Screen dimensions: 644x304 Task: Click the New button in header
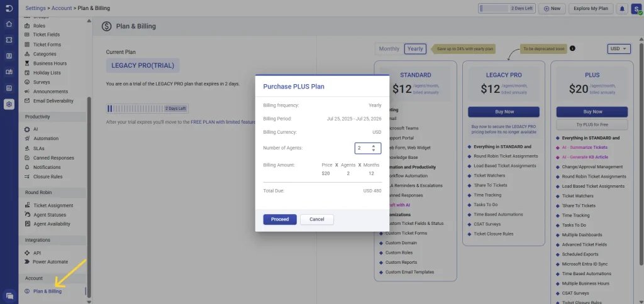tap(552, 8)
